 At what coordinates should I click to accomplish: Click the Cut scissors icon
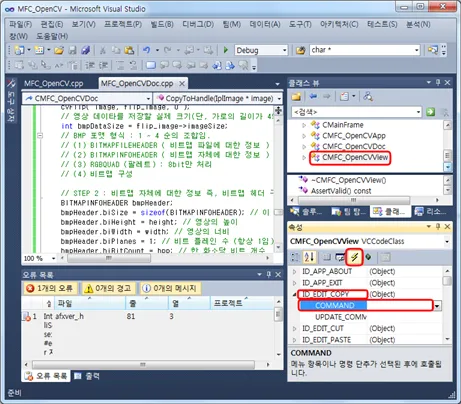point(103,50)
